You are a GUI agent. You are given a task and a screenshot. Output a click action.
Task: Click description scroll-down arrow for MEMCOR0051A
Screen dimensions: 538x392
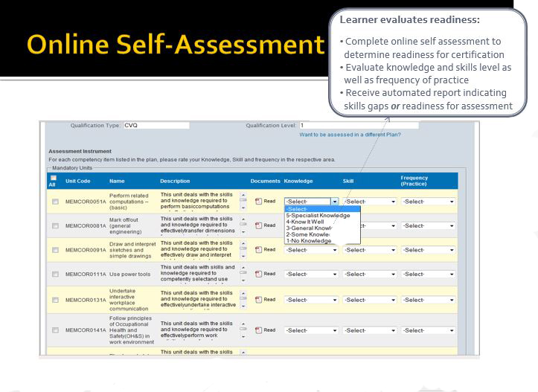pyautogui.click(x=243, y=208)
